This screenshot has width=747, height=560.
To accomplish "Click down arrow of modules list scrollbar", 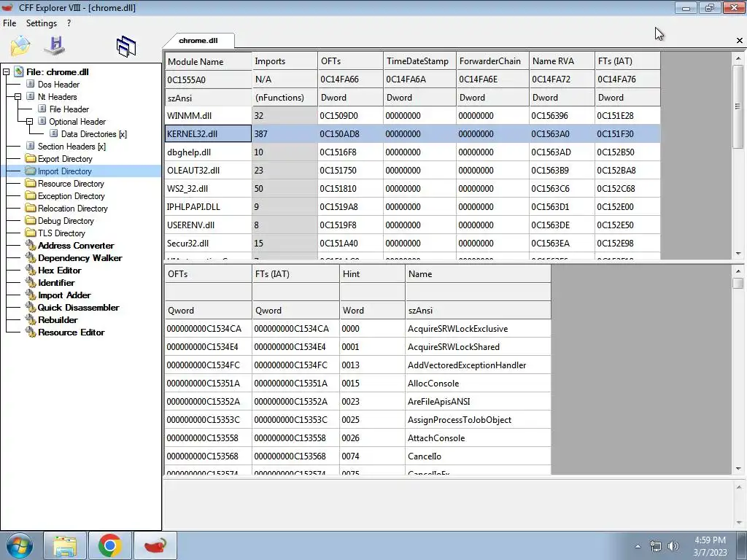I will pos(738,254).
